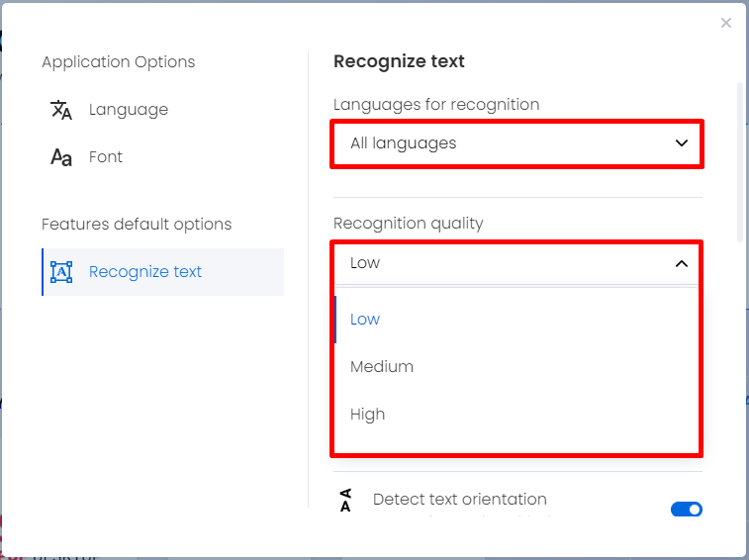Toggle Detect text orientation switch off

pyautogui.click(x=687, y=510)
